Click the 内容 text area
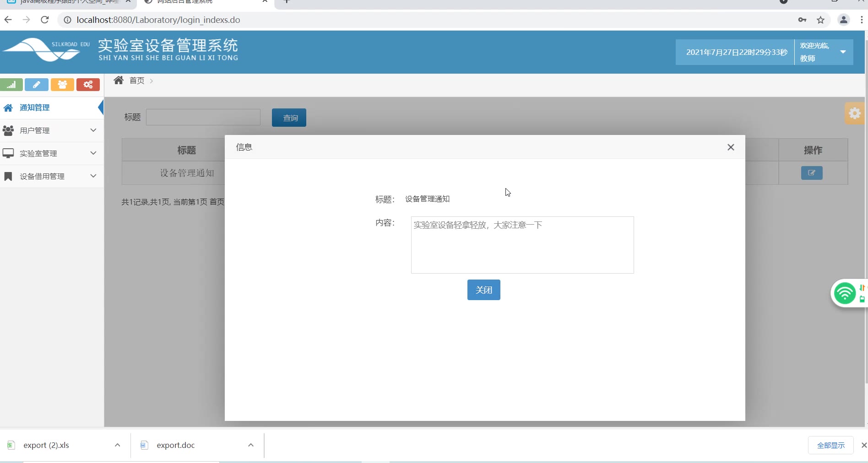The width and height of the screenshot is (868, 463). (x=522, y=245)
